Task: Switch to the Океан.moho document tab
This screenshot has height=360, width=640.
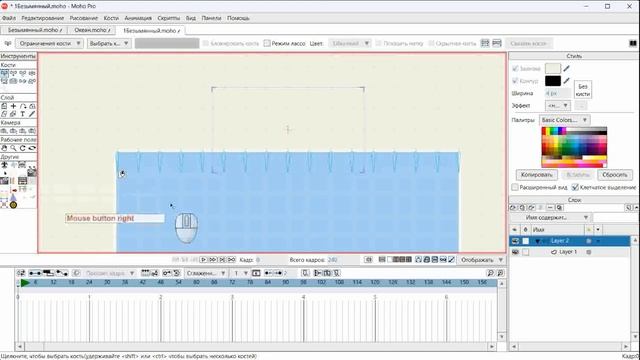Action: 91,30
